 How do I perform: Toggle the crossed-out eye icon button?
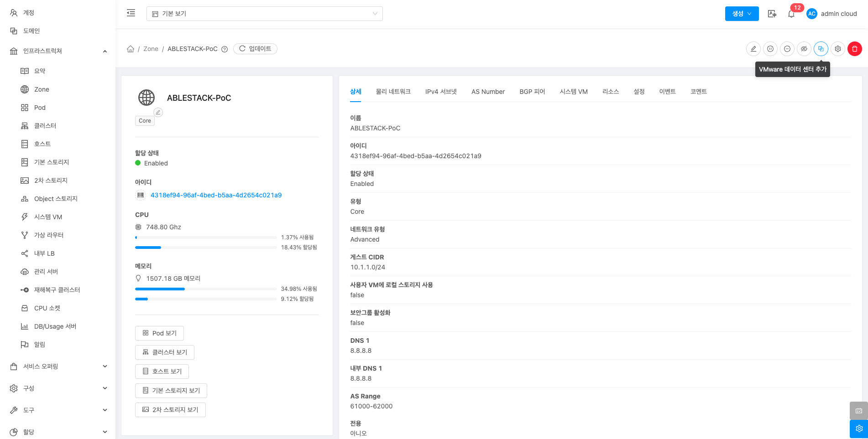[x=804, y=49]
